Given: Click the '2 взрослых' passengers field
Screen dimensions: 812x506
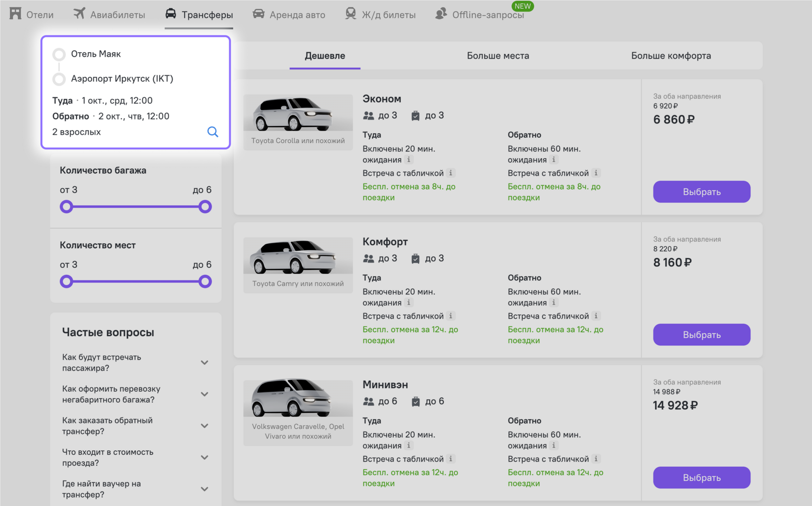Looking at the screenshot, I should 76,132.
